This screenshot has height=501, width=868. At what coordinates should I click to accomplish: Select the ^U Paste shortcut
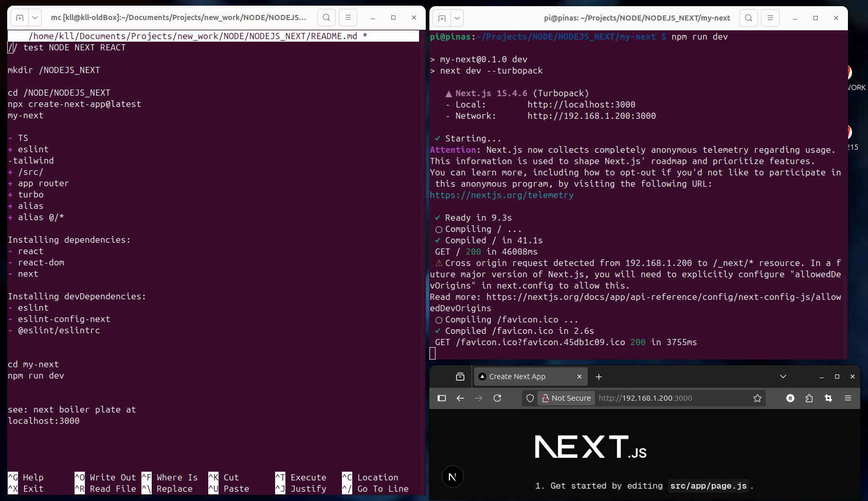point(229,489)
